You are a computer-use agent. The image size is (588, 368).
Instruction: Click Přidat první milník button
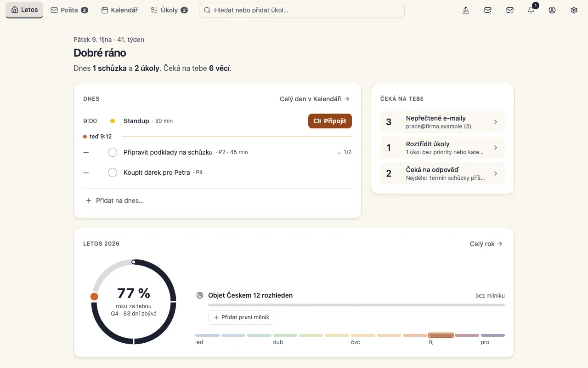pyautogui.click(x=241, y=317)
